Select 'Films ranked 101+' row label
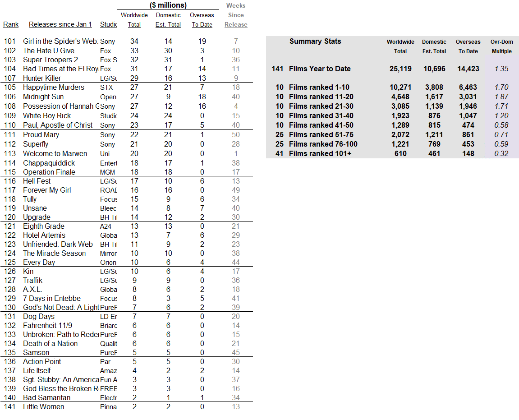Viewport: 519px width, 420px height. (320, 154)
